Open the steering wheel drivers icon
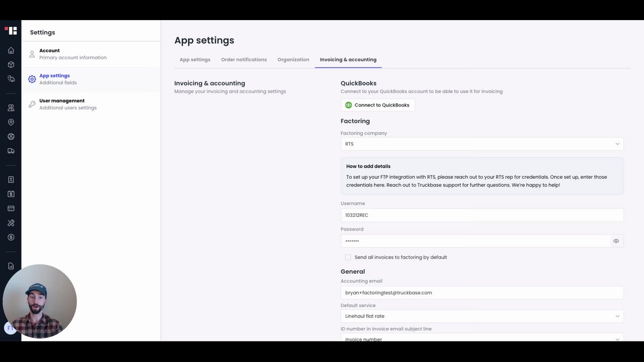The image size is (644, 362). pyautogui.click(x=11, y=137)
